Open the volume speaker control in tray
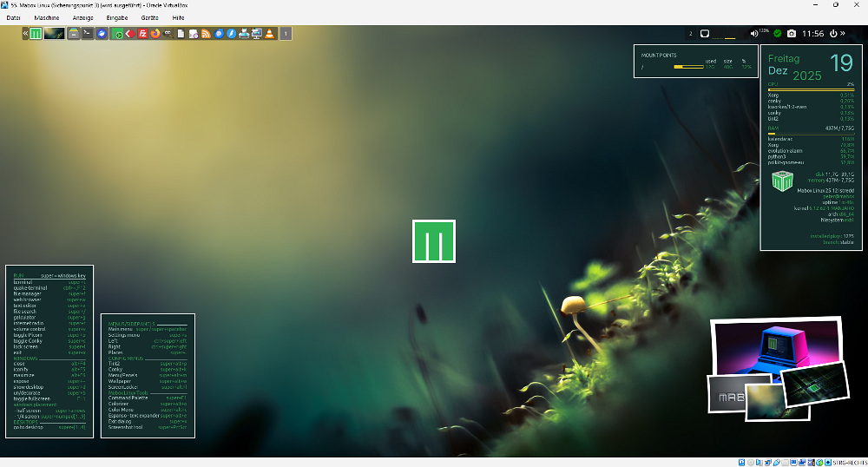This screenshot has width=868, height=467. pyautogui.click(x=753, y=34)
